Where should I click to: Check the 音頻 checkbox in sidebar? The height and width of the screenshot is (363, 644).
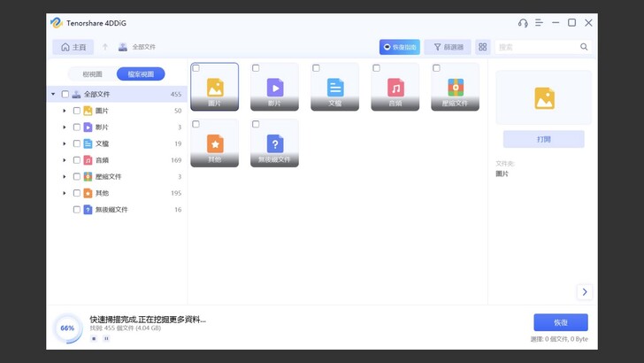pyautogui.click(x=76, y=160)
